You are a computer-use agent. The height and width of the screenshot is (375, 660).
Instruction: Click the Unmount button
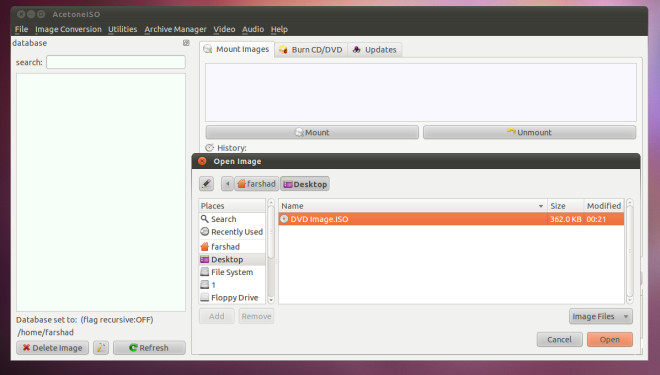coord(529,132)
